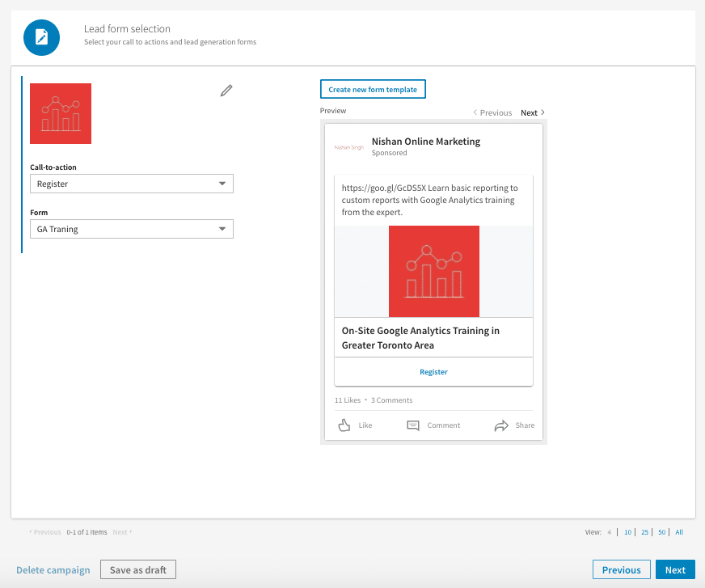Viewport: 705px width, 588px height.
Task: Go to Previous preview
Action: (x=492, y=113)
